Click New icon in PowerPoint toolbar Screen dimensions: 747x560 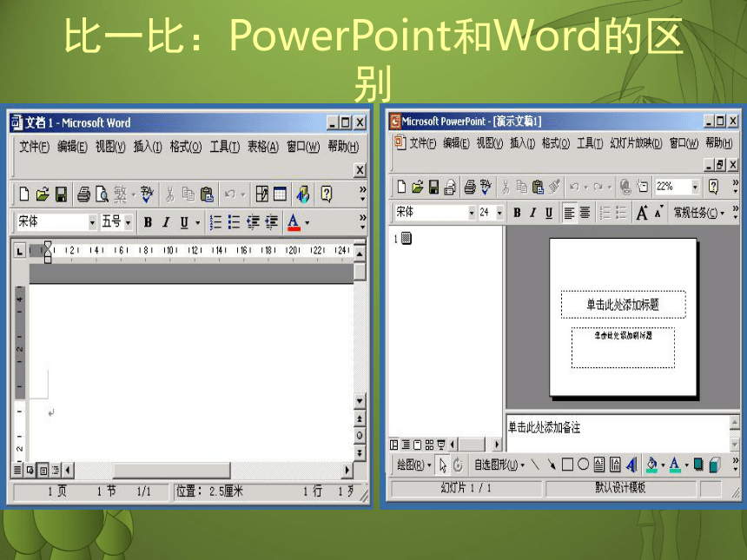401,187
